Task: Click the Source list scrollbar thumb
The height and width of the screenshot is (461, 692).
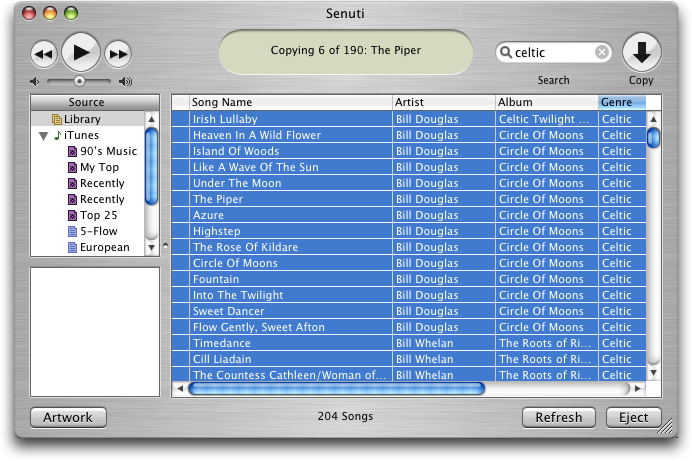Action: [151, 166]
